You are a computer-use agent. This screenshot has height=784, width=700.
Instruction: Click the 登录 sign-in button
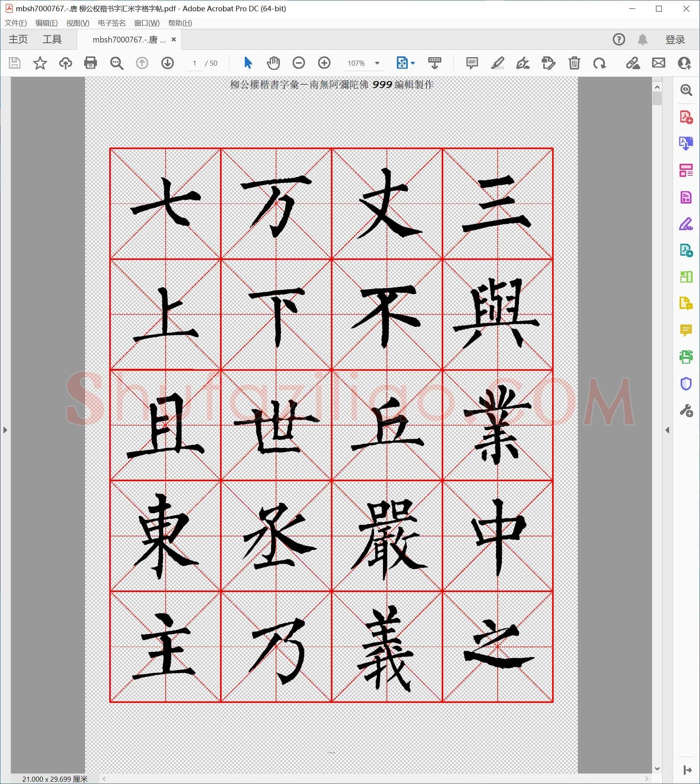[675, 39]
